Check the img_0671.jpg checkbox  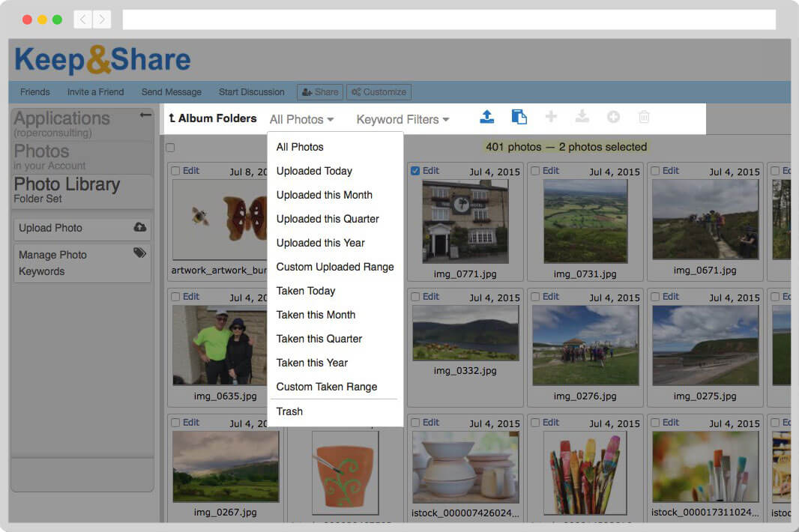[x=655, y=171]
